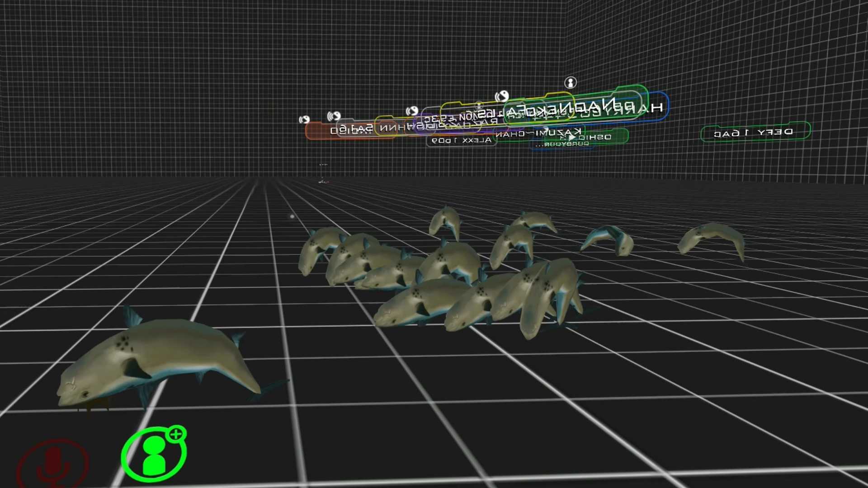Image resolution: width=868 pixels, height=488 pixels.
Task: Click voice indicator icon above INDIGO nameplate
Action: pyautogui.click(x=334, y=116)
